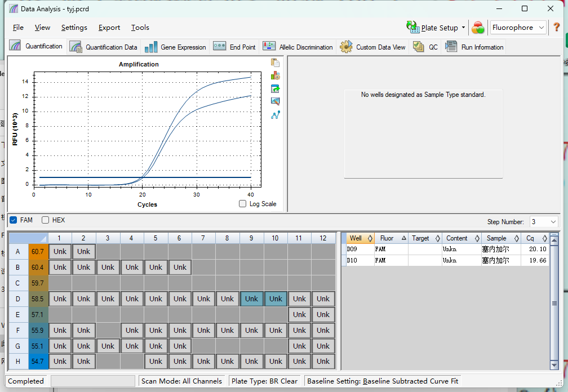
Task: Turn on the Log Scale checkbox
Action: click(243, 204)
